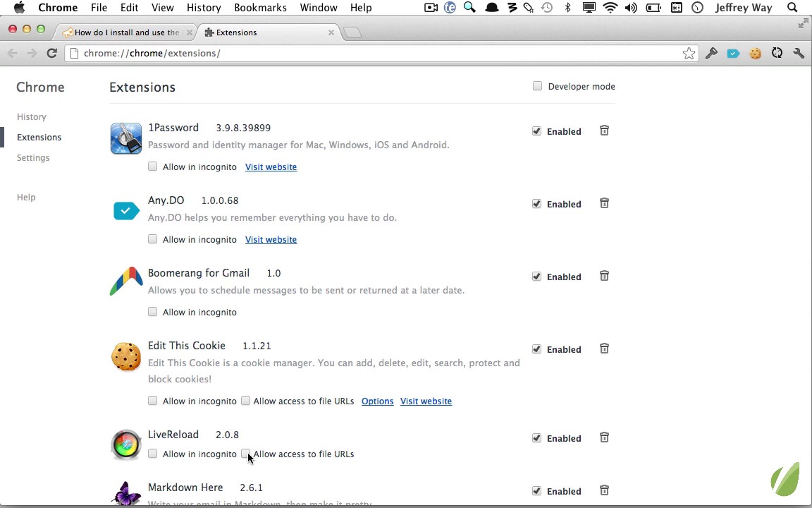Open Edit This Cookie toolbar button

coord(755,53)
